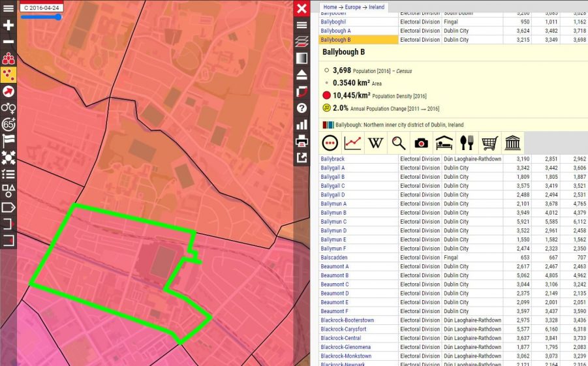The width and height of the screenshot is (588, 366).
Task: Expand more info circle button
Action: click(x=330, y=143)
